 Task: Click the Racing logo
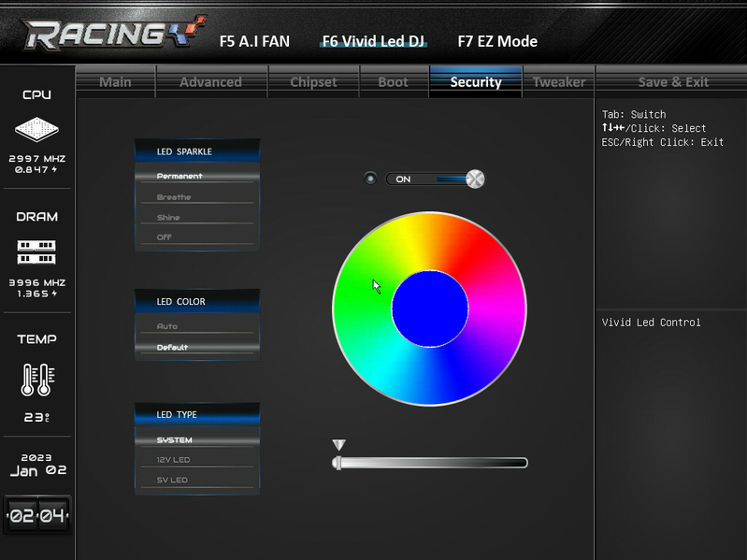(x=114, y=33)
